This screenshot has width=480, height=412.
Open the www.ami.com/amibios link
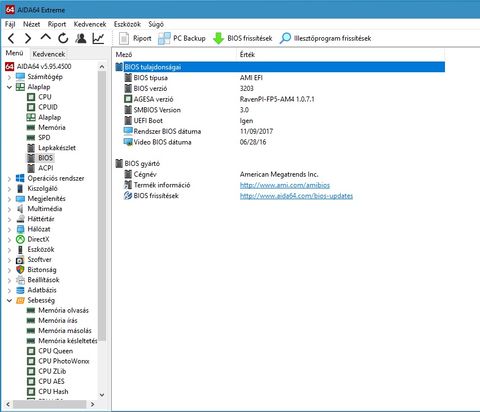click(285, 185)
